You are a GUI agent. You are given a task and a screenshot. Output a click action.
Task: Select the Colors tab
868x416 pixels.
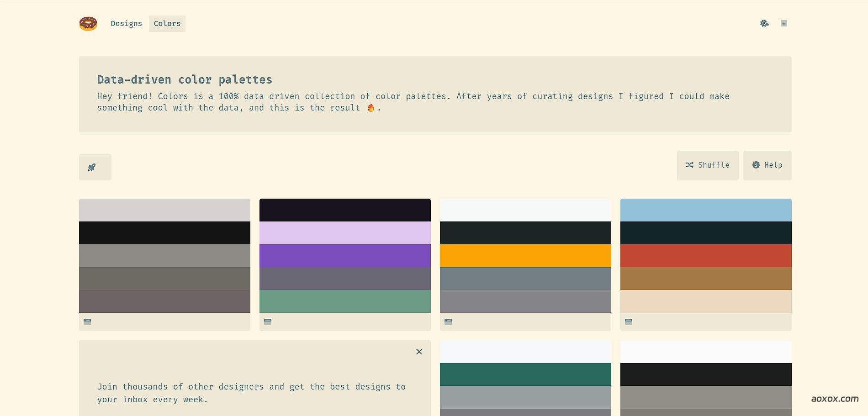[x=167, y=23]
